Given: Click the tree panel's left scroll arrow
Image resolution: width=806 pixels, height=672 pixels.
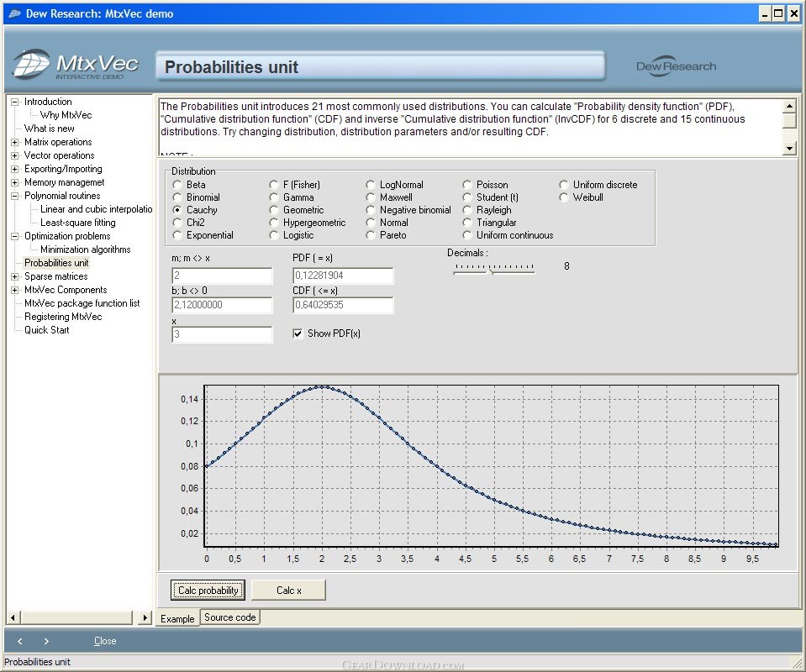Looking at the screenshot, I should click(13, 617).
